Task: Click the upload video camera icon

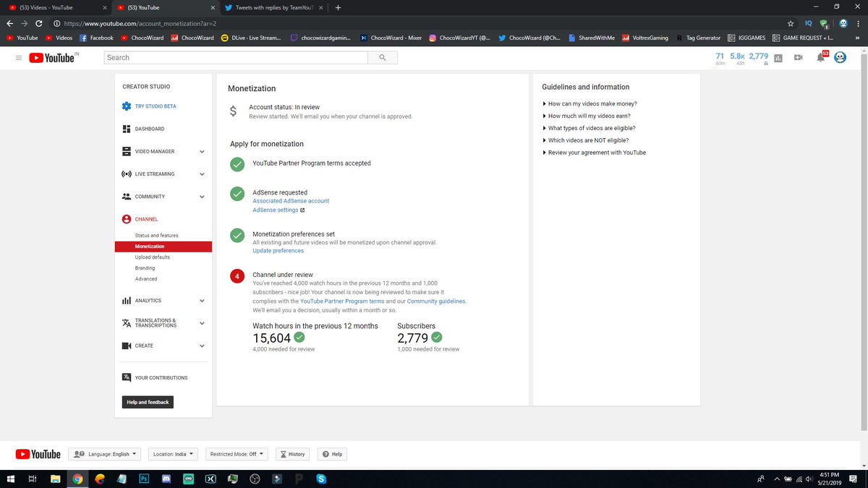Action: [x=799, y=58]
